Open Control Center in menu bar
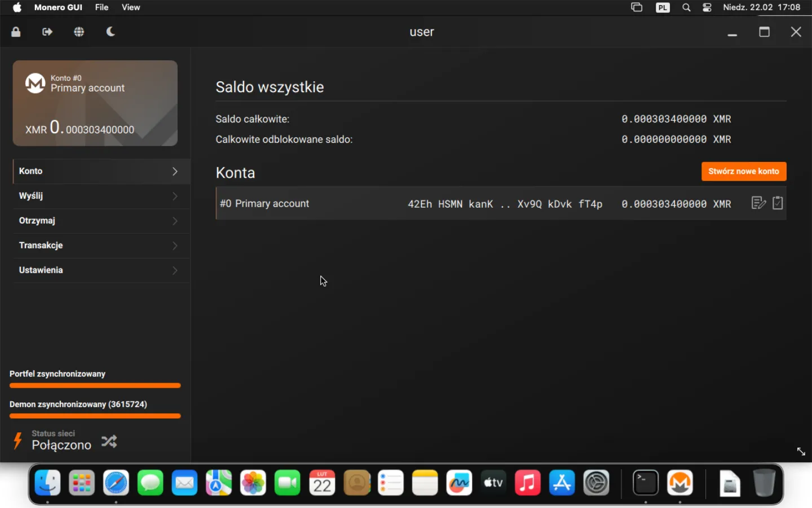The width and height of the screenshot is (812, 508). [707, 7]
